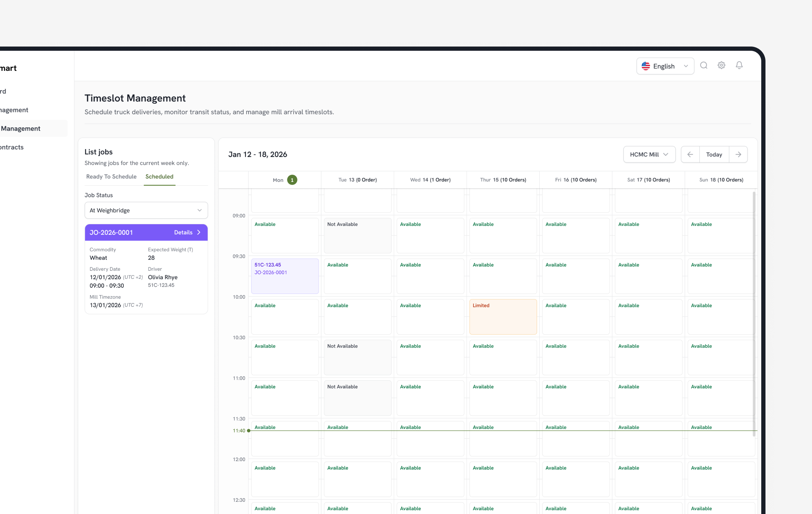The image size is (812, 514).
Task: Click Sat 17 (10 Orders) column header
Action: click(648, 180)
